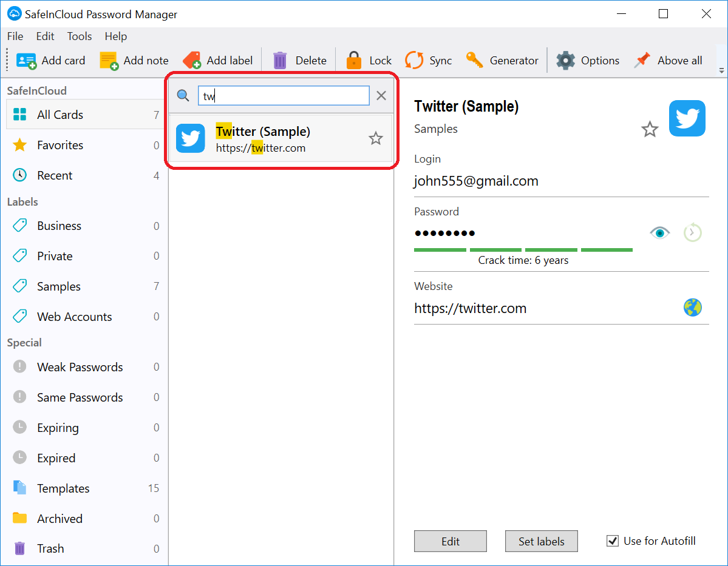Select Expired in the sidebar
728x566 pixels.
point(84,457)
